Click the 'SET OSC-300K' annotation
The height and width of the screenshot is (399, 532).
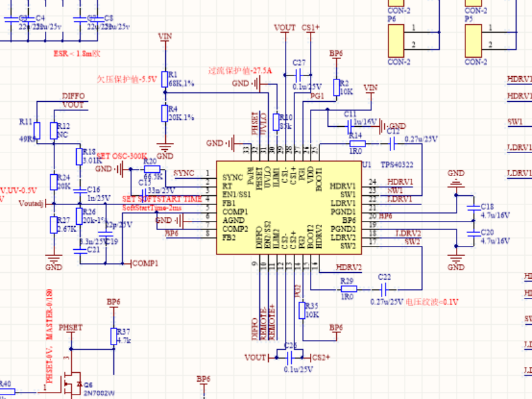click(122, 156)
